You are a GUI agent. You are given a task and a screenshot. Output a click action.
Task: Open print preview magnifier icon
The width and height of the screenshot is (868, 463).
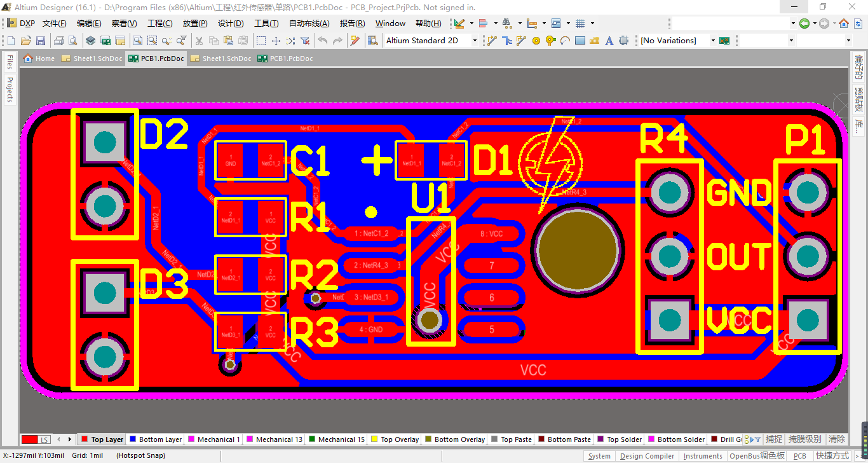click(x=72, y=41)
